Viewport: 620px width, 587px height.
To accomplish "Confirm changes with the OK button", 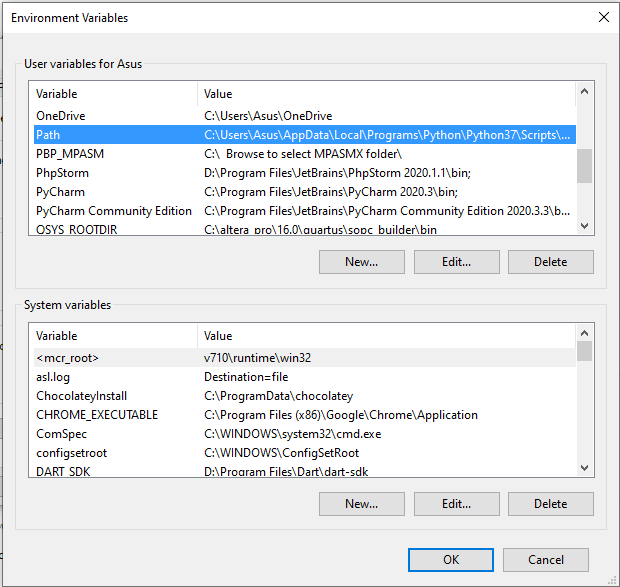I will click(451, 559).
